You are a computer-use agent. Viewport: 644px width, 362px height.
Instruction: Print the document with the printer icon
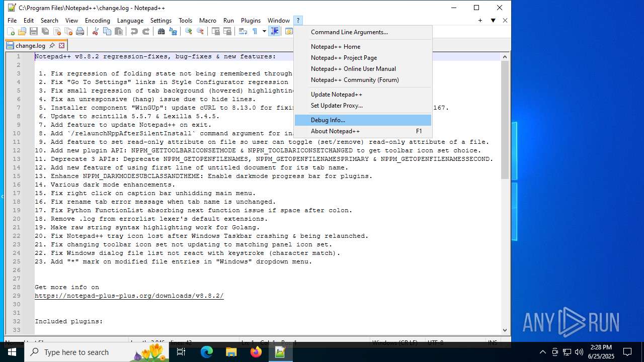(79, 32)
